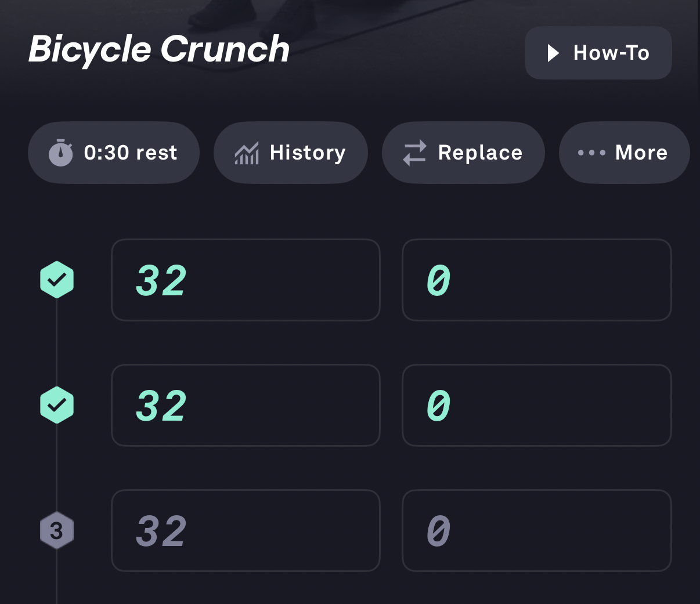This screenshot has height=604, width=700.
Task: Tap the Bicycle Crunch exercise title
Action: (x=159, y=49)
